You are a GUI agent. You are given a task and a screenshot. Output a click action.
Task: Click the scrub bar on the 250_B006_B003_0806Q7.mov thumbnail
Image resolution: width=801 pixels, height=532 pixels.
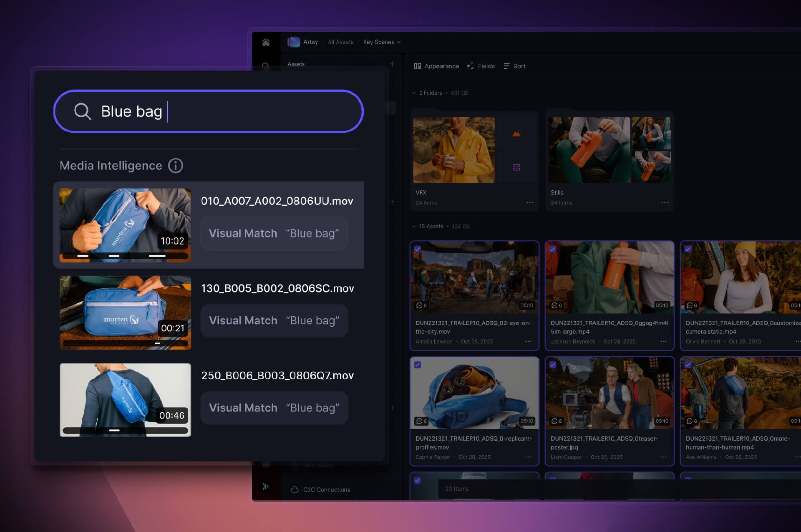pyautogui.click(x=125, y=430)
